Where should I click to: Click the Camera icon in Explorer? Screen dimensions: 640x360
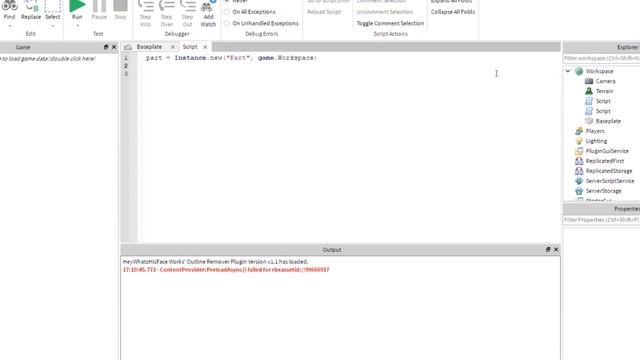point(589,81)
